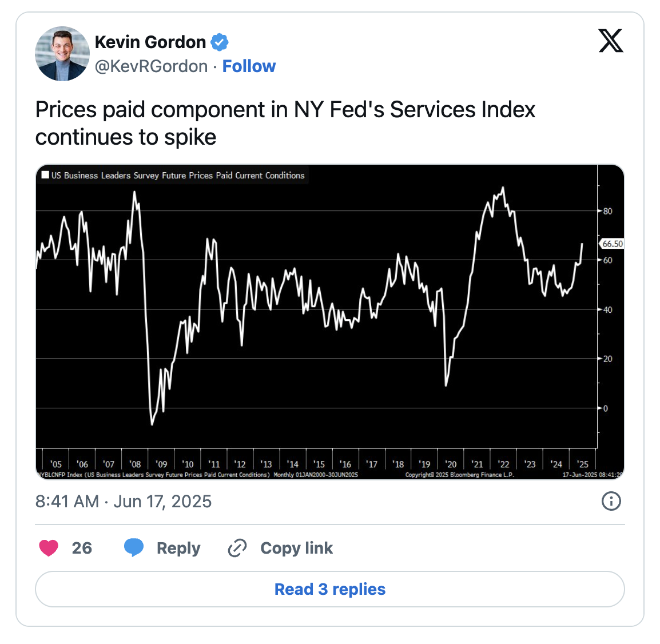This screenshot has height=644, width=660.
Task: Click the Follow link
Action: coord(249,66)
